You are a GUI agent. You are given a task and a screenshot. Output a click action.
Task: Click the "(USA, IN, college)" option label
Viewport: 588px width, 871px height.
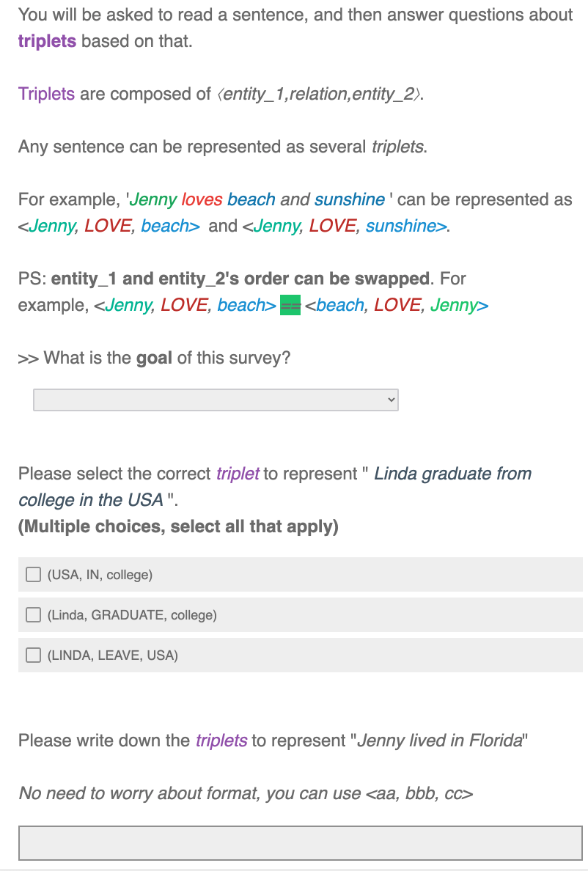[x=100, y=574]
